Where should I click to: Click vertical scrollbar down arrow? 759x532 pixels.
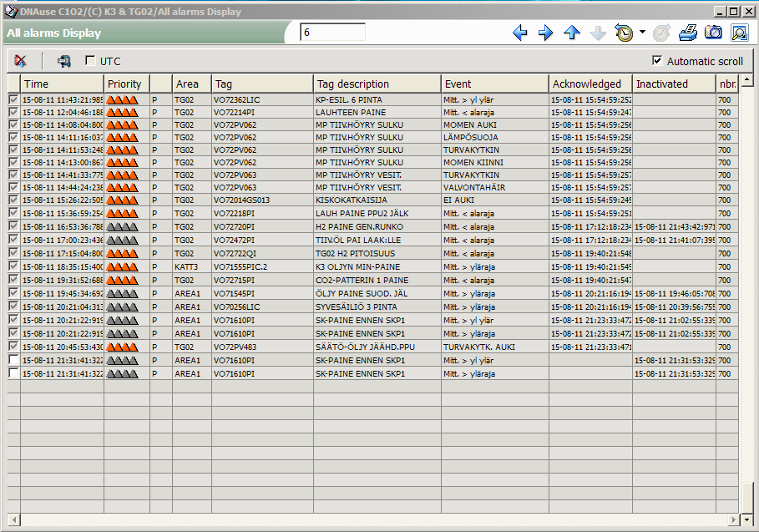(747, 520)
